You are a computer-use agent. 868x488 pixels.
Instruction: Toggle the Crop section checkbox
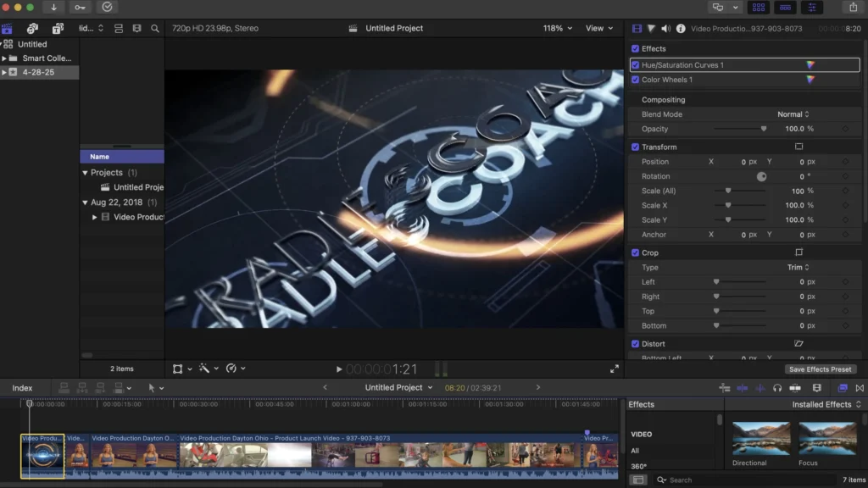pos(636,252)
